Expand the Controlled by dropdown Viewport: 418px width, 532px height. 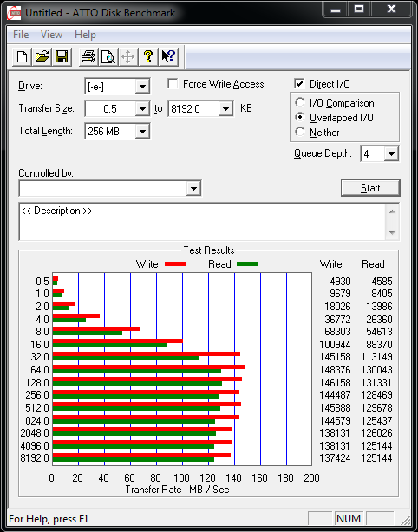[x=193, y=188]
